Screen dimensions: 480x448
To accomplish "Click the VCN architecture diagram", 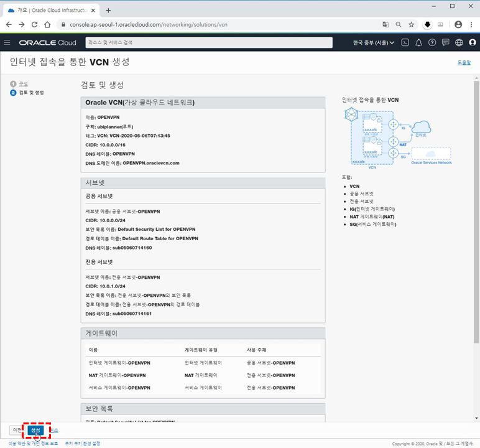I will (398, 137).
